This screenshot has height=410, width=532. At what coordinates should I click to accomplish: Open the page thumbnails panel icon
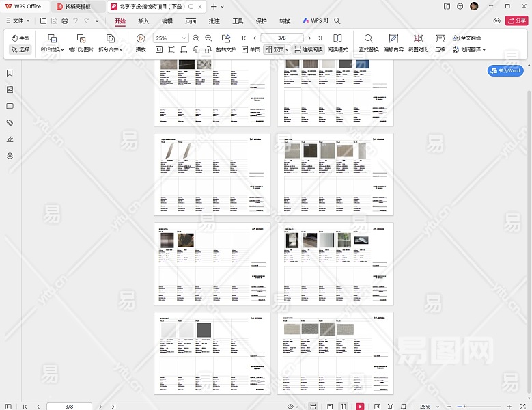pos(10,90)
